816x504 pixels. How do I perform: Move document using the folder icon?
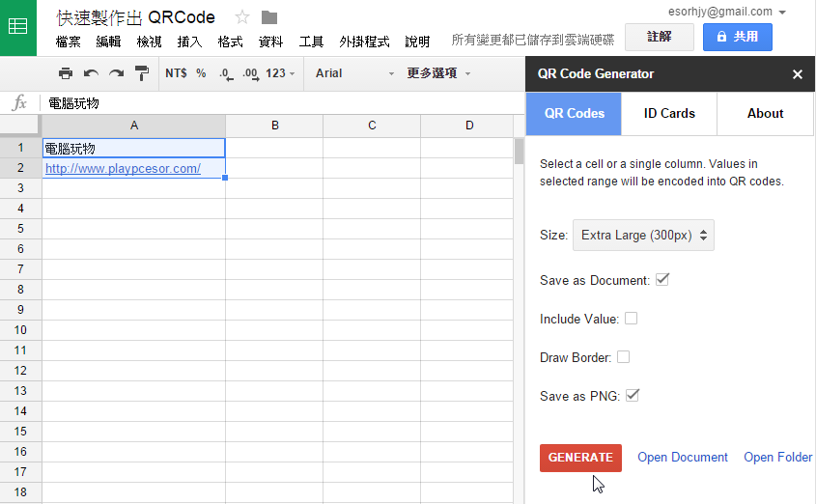[269, 17]
